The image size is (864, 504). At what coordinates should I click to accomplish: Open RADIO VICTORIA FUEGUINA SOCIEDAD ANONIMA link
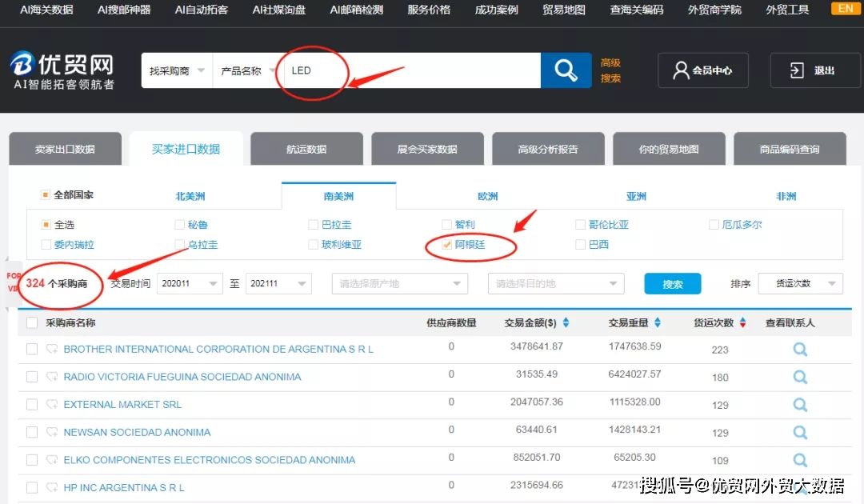[182, 377]
